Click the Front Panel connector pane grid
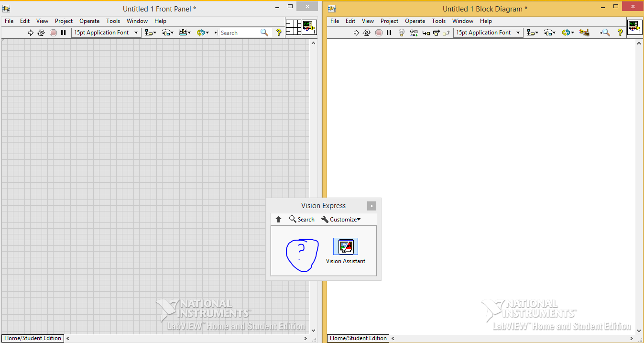644x343 pixels. pos(293,27)
